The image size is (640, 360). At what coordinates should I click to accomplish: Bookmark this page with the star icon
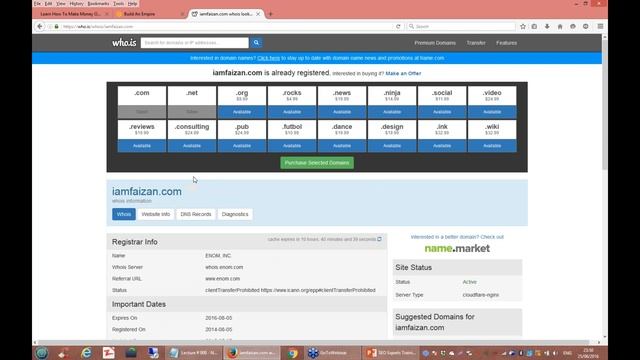(523, 26)
